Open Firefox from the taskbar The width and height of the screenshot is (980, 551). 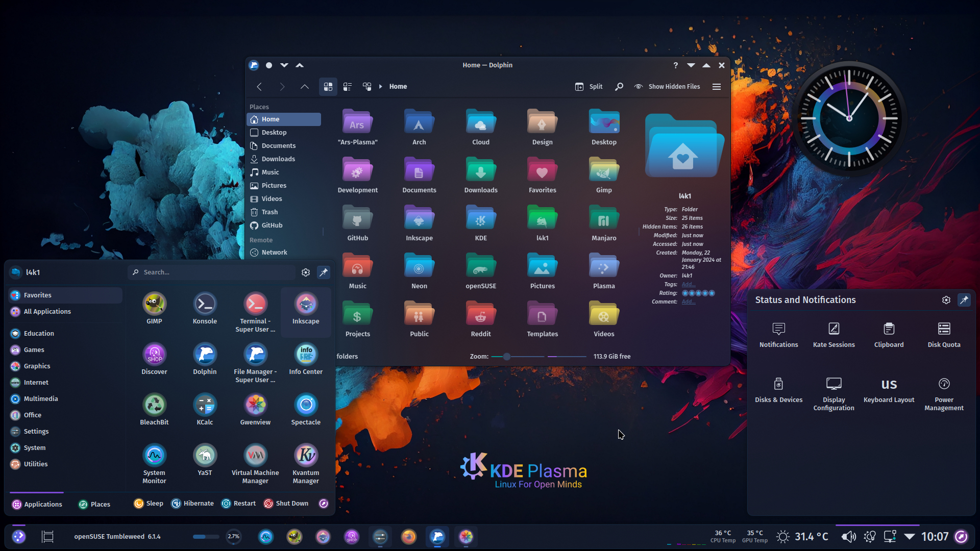(408, 537)
